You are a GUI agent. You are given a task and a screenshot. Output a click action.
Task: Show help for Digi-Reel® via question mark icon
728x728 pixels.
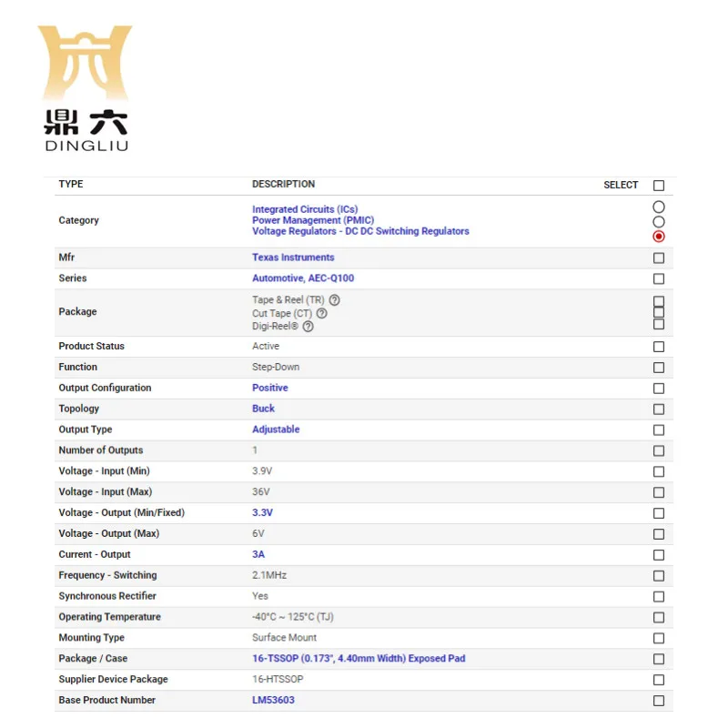click(308, 327)
